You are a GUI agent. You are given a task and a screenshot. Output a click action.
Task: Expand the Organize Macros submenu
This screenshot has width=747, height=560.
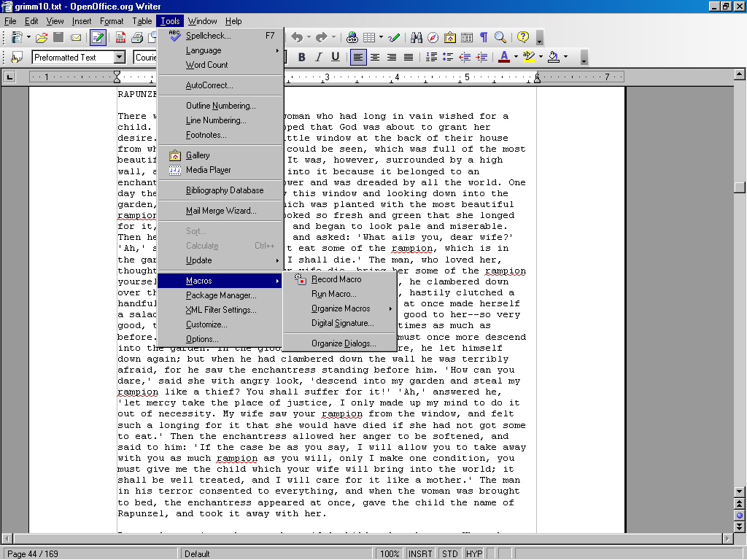[x=340, y=308]
